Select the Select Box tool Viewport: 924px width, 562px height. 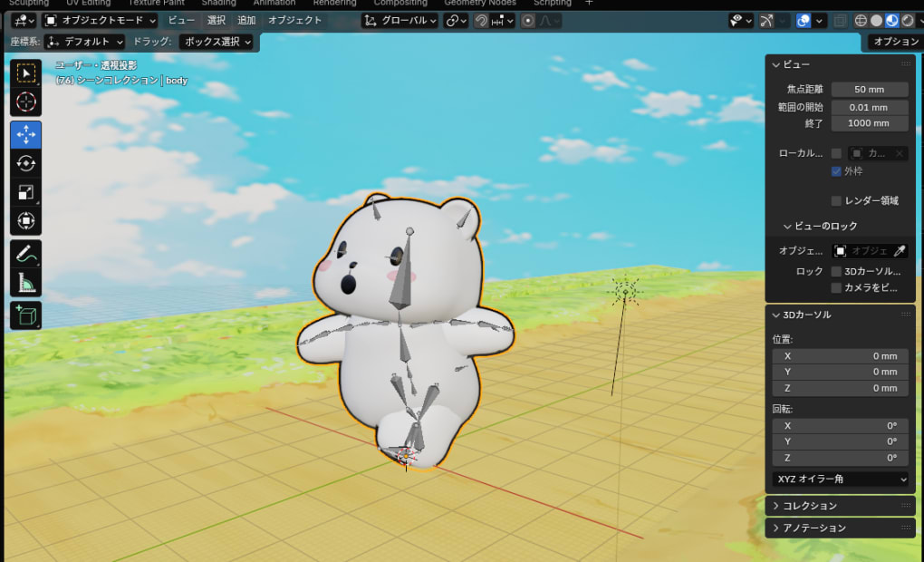(25, 73)
